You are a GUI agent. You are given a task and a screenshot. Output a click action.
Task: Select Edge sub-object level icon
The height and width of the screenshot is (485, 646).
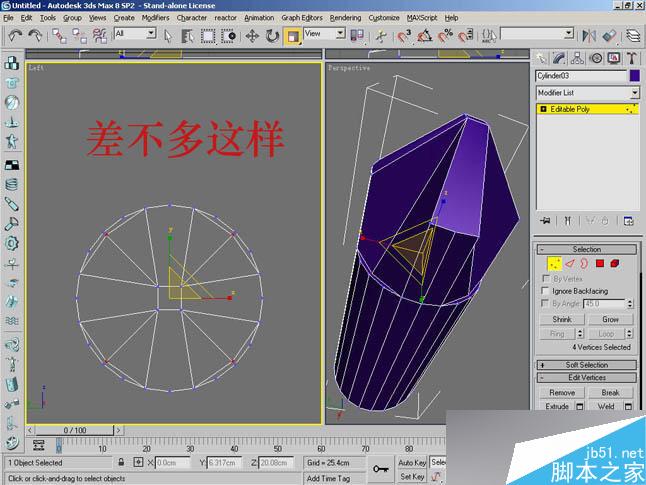click(x=569, y=263)
